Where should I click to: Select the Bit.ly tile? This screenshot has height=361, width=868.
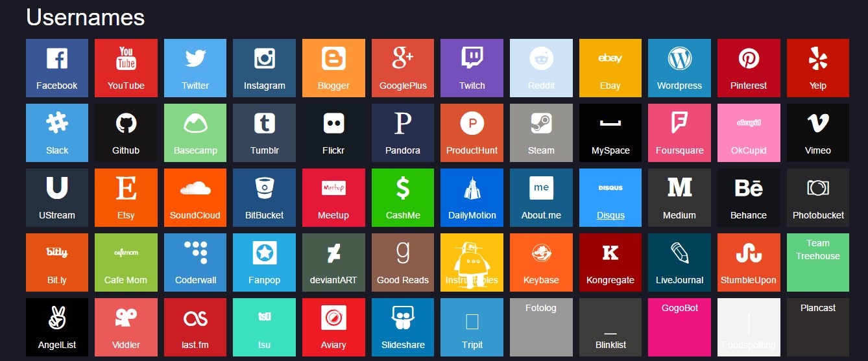[x=57, y=262]
